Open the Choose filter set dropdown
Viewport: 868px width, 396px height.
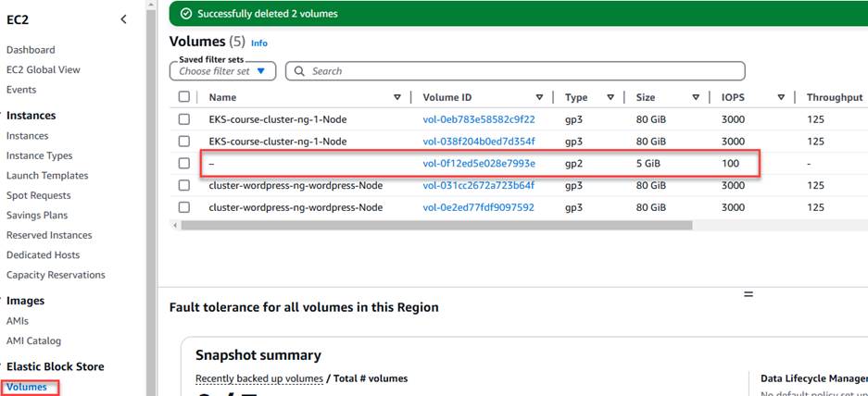222,71
